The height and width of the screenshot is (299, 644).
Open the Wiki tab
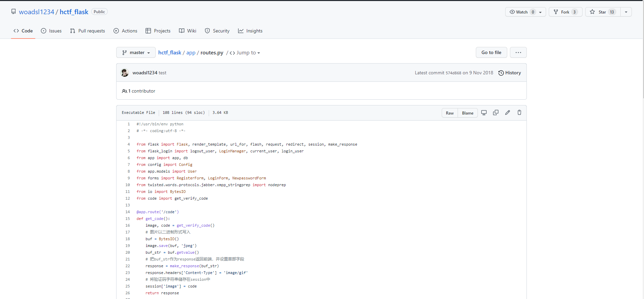(x=187, y=31)
